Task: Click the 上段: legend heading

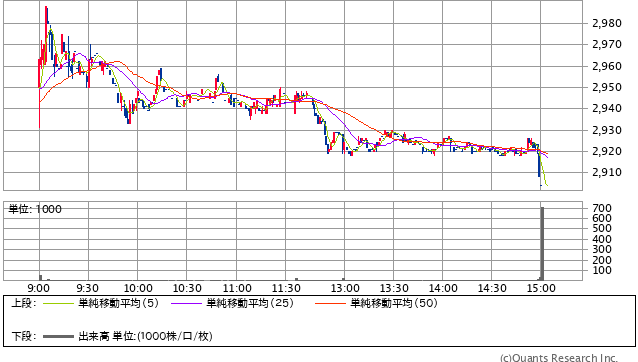Action: point(24,303)
